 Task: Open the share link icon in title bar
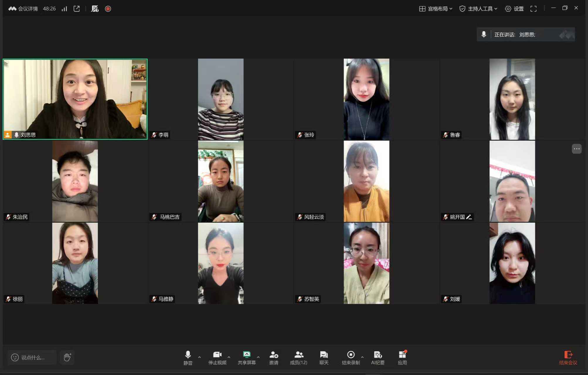click(77, 9)
